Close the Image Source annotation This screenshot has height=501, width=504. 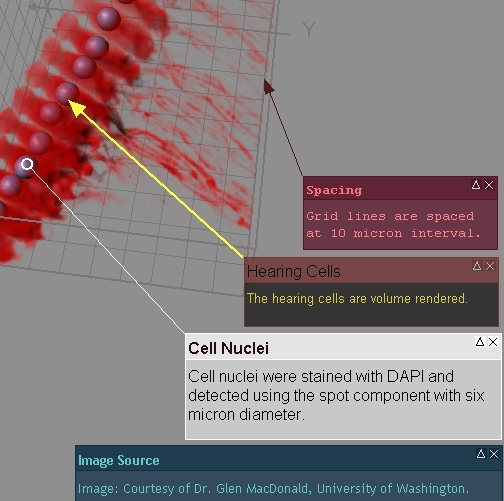coord(494,454)
